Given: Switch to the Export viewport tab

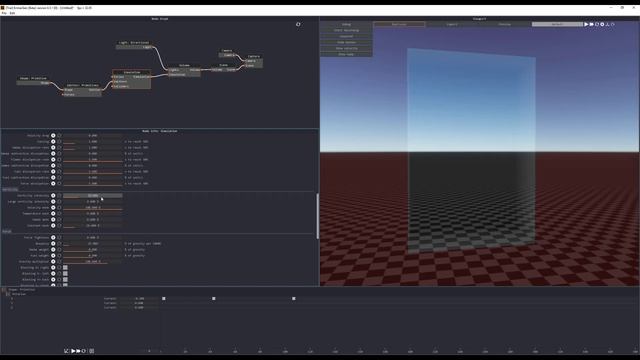Looking at the screenshot, I should pyautogui.click(x=452, y=24).
